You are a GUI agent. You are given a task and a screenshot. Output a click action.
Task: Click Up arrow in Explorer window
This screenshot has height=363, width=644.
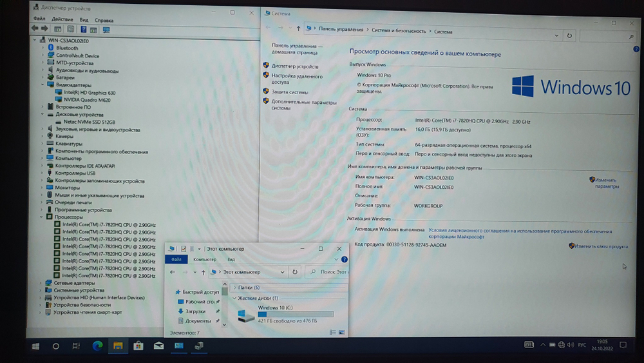pos(203,272)
